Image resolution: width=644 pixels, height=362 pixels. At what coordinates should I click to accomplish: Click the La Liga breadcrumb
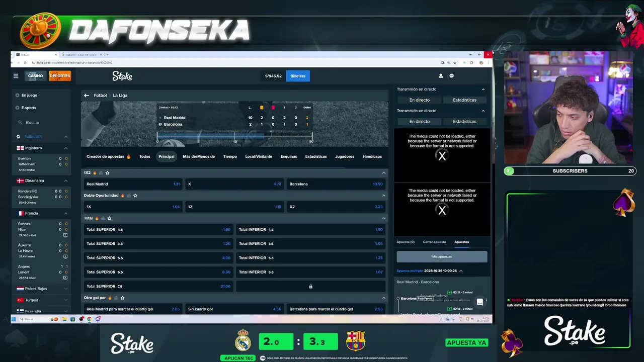coord(120,95)
